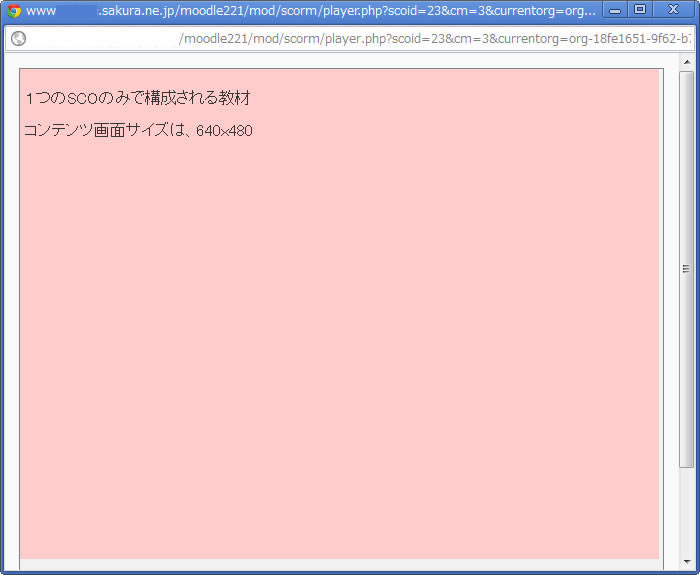Image resolution: width=700 pixels, height=575 pixels.
Task: Click the white margin right of the pink frame
Action: coord(669,300)
